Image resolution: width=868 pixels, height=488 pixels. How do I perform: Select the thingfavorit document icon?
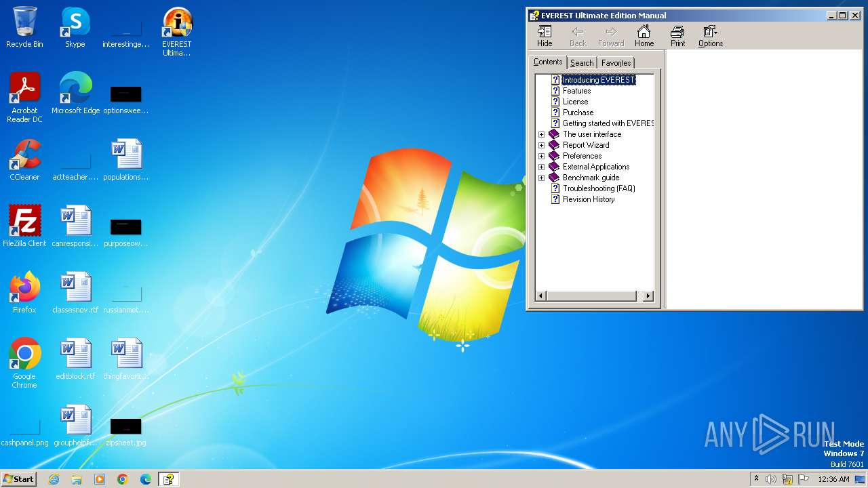(126, 360)
